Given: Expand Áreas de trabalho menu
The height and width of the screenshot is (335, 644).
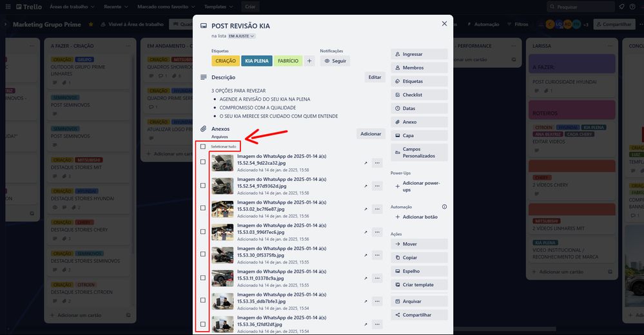Looking at the screenshot, I should click(72, 6).
